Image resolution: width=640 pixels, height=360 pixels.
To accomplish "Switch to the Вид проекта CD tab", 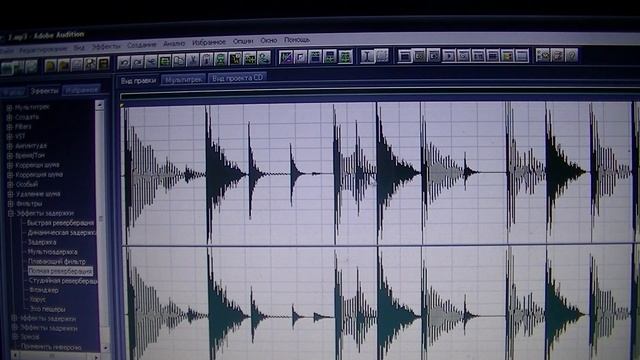I will (x=237, y=78).
